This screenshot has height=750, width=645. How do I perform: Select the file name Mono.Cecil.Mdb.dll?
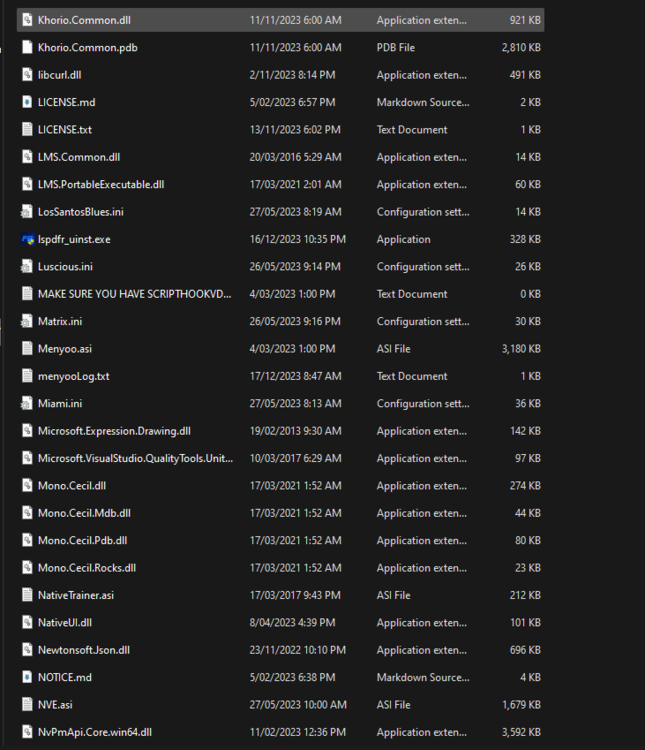[84, 513]
